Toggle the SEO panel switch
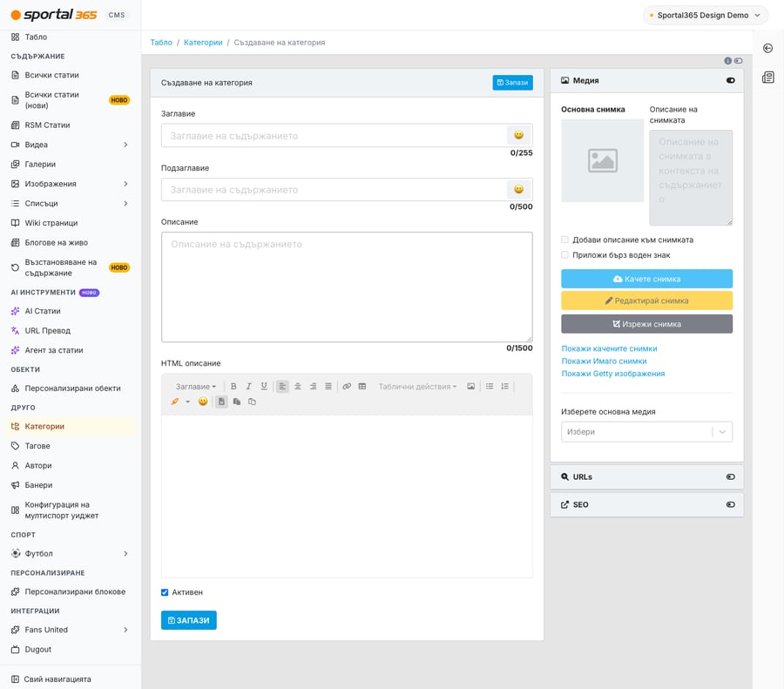The height and width of the screenshot is (689, 784). coord(731,505)
